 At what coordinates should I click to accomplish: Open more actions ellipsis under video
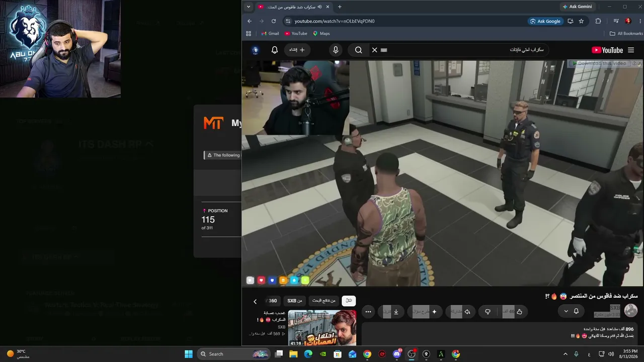click(x=368, y=312)
